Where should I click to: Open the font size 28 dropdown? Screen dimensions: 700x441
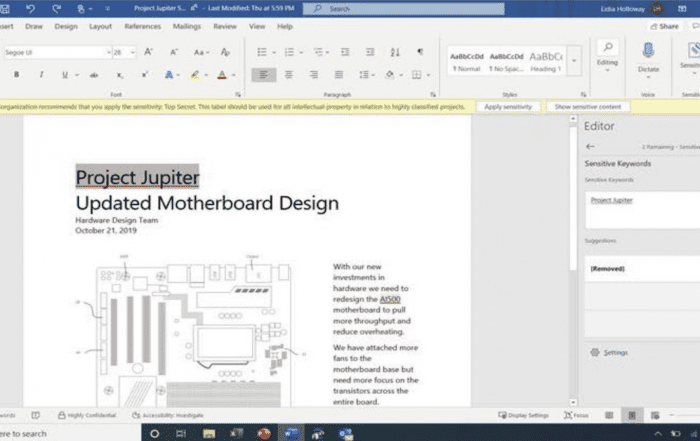133,53
